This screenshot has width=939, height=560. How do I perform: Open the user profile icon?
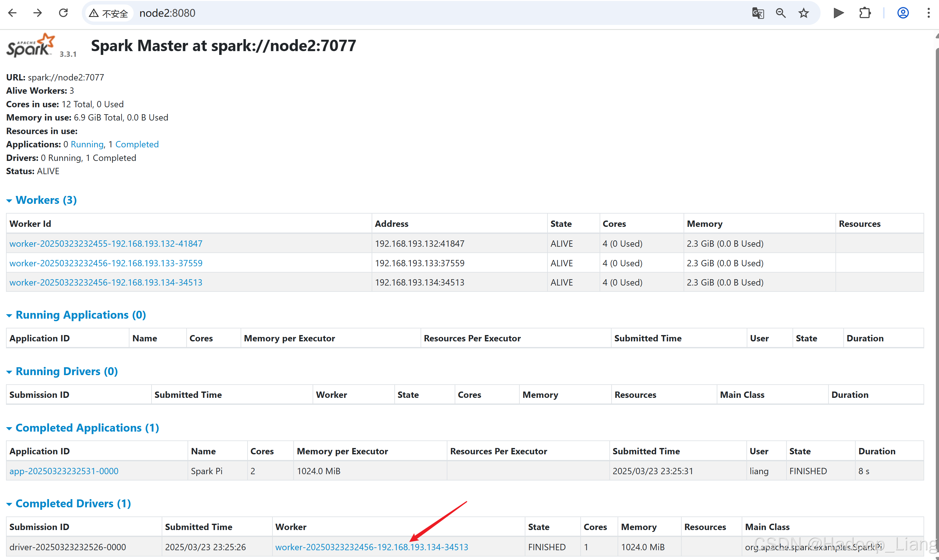tap(903, 13)
